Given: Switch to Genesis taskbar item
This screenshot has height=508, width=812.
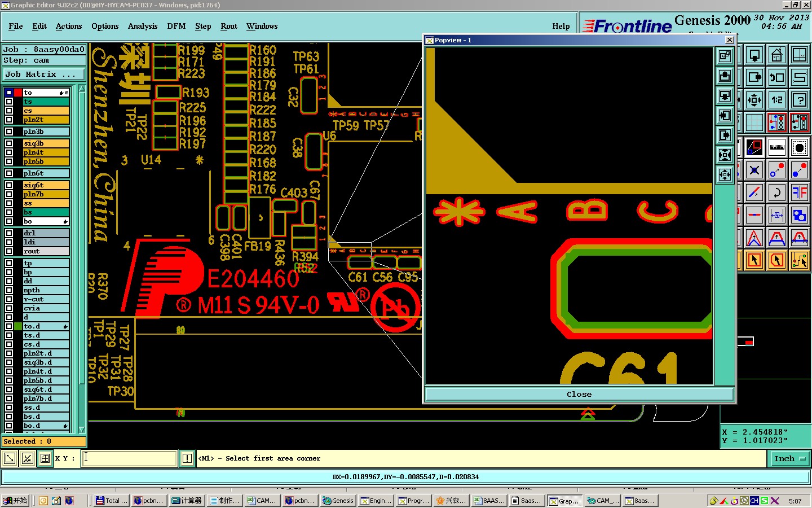Looking at the screenshot, I should 338,501.
